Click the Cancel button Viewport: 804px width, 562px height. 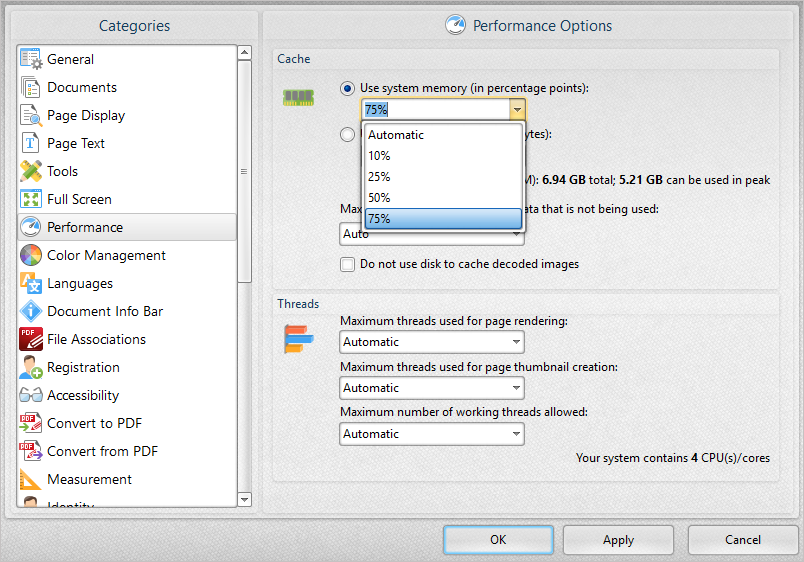tap(742, 540)
